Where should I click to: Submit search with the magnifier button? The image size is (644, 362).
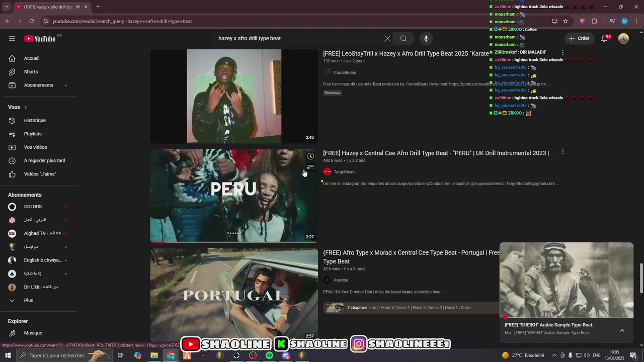pyautogui.click(x=404, y=39)
